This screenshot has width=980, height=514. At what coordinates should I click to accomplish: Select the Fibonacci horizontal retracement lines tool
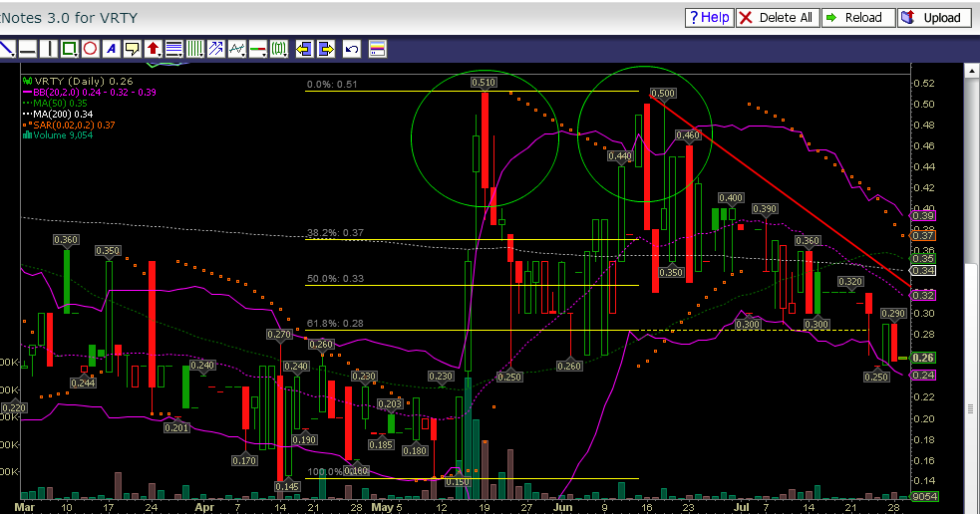[173, 49]
